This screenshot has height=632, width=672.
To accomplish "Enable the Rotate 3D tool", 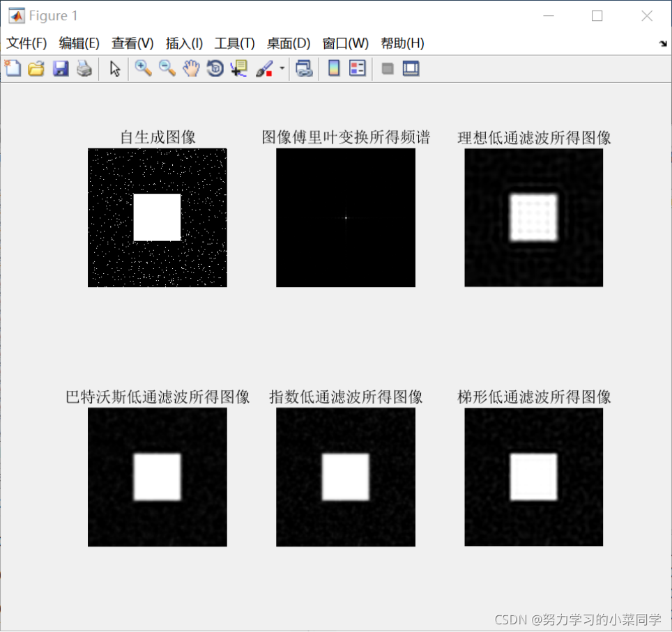I will 215,68.
